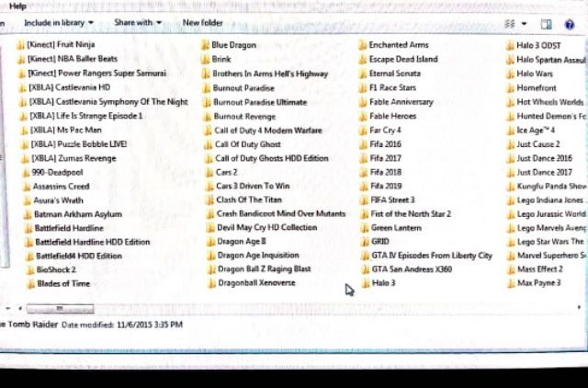The width and height of the screenshot is (588, 388).
Task: Open the Help menu
Action: pos(17,6)
